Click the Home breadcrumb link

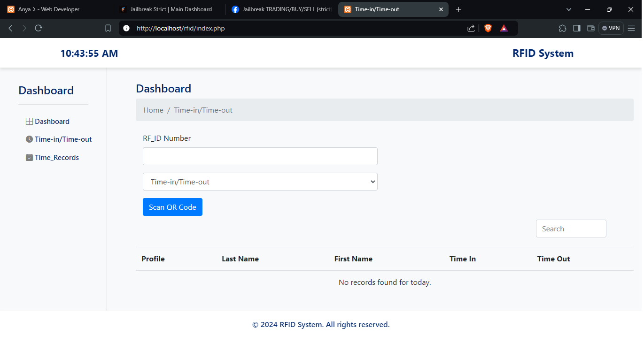(x=153, y=110)
